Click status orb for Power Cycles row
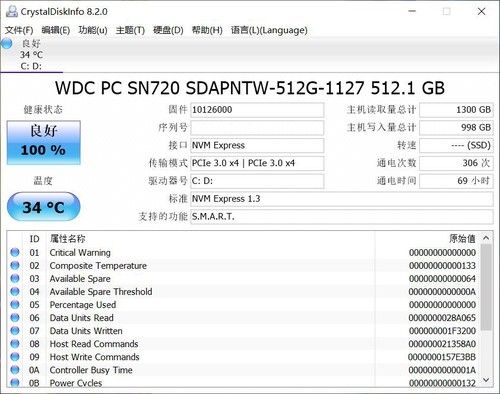 point(15,383)
